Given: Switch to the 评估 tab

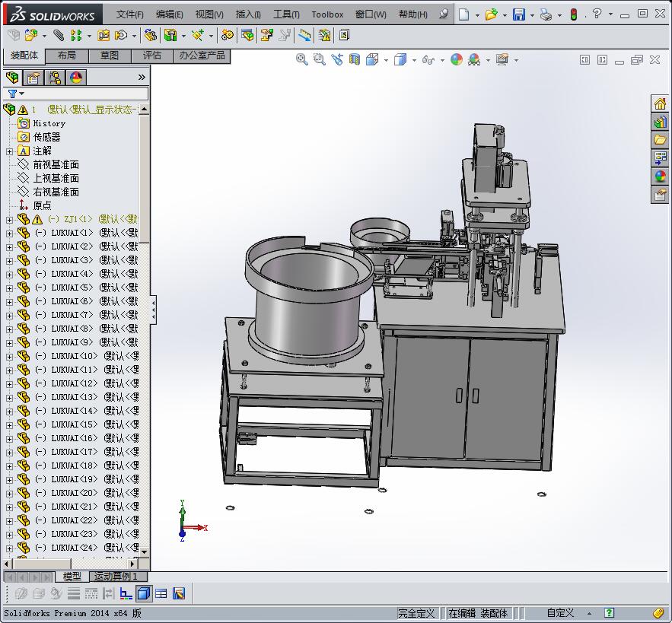Looking at the screenshot, I should 152,56.
